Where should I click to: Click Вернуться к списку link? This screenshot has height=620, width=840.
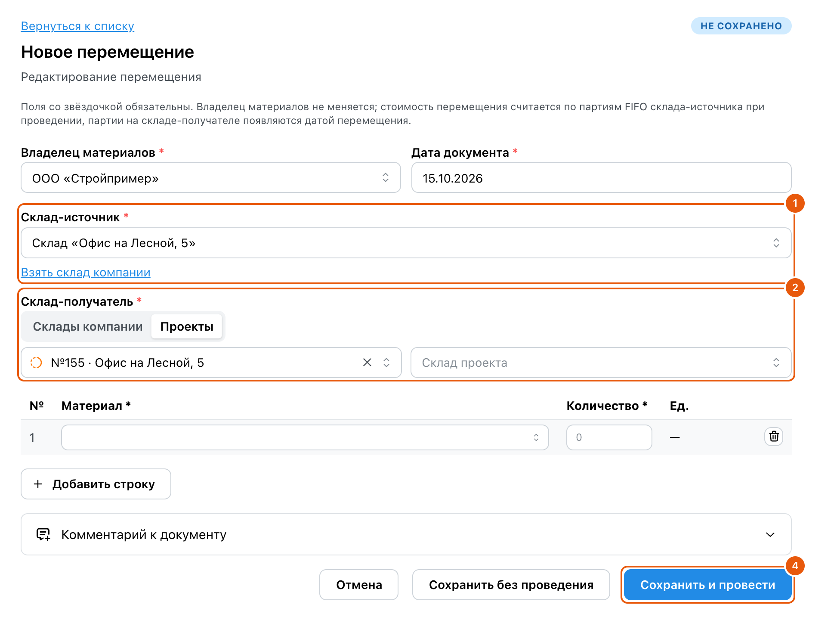77,26
